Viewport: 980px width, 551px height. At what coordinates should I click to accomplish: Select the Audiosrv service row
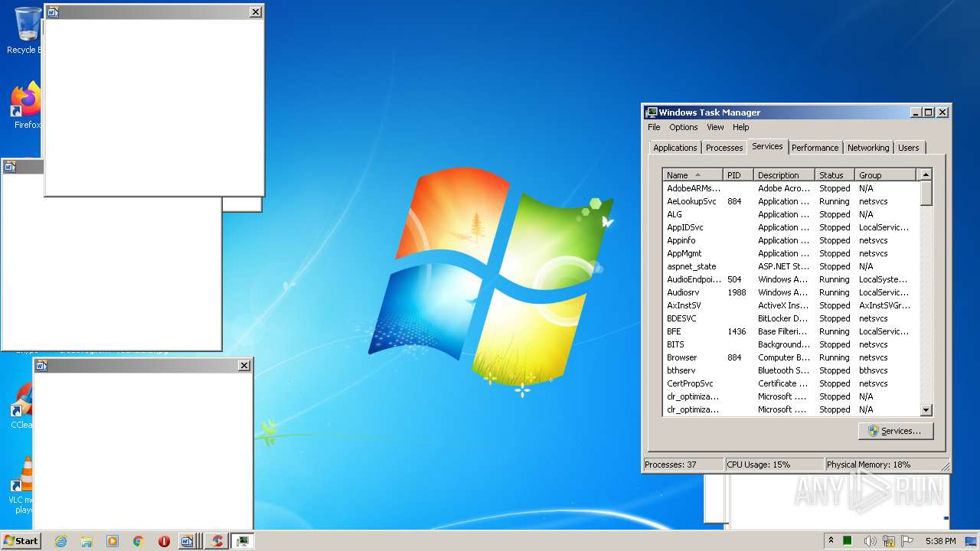pyautogui.click(x=791, y=292)
